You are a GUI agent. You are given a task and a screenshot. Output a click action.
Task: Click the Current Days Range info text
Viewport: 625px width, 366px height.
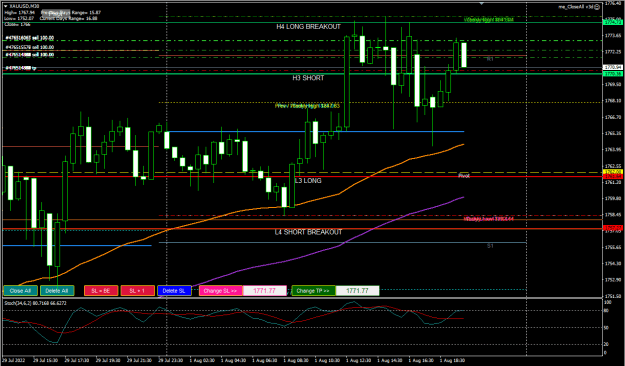point(70,18)
